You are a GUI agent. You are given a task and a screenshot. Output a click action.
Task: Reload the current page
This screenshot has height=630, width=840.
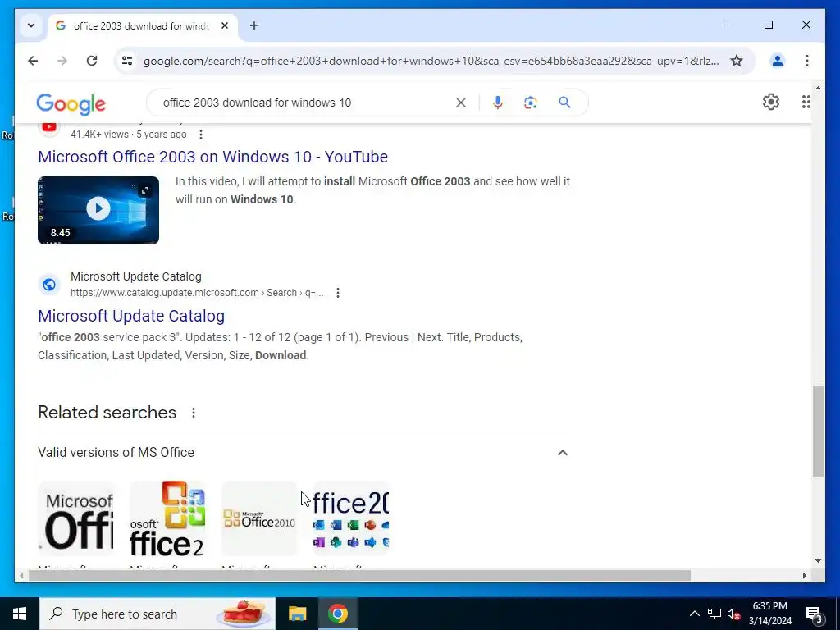click(92, 61)
